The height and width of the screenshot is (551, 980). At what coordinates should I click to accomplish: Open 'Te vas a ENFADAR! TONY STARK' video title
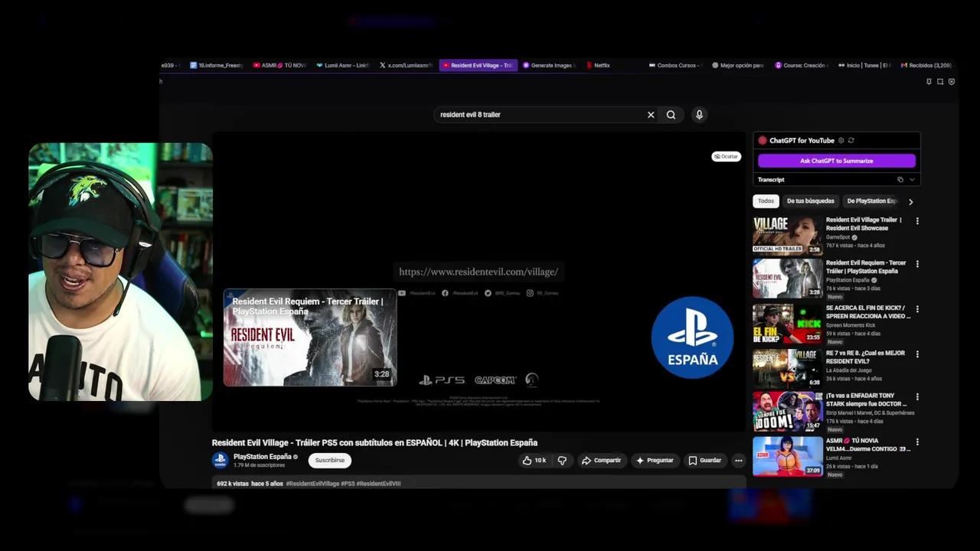pos(866,399)
